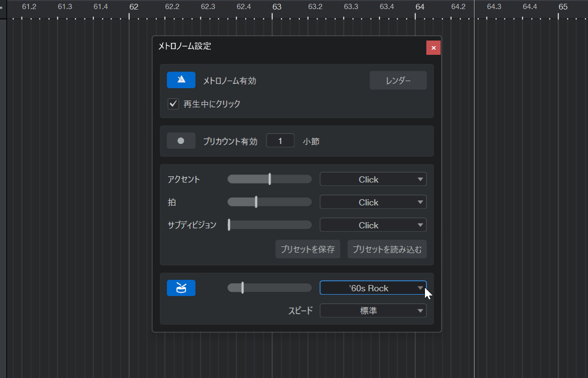Viewport: 588px width, 378px height.
Task: Open the 拍 sound dropdown
Action: coord(373,202)
